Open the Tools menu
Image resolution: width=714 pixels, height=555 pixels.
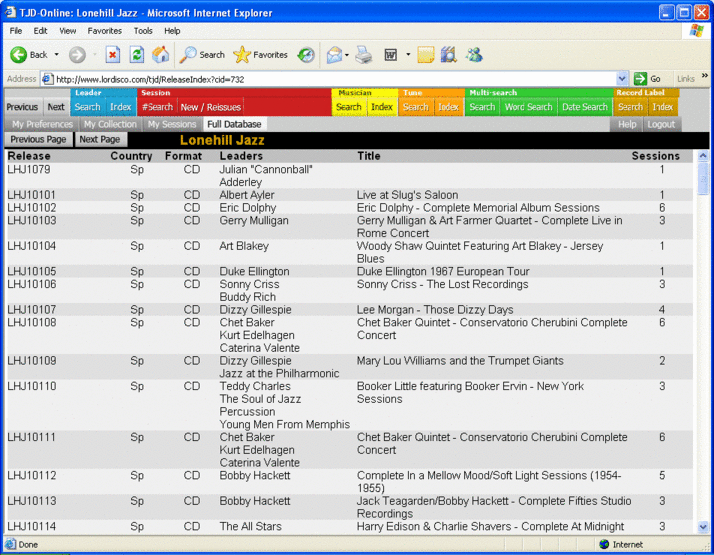point(143,31)
